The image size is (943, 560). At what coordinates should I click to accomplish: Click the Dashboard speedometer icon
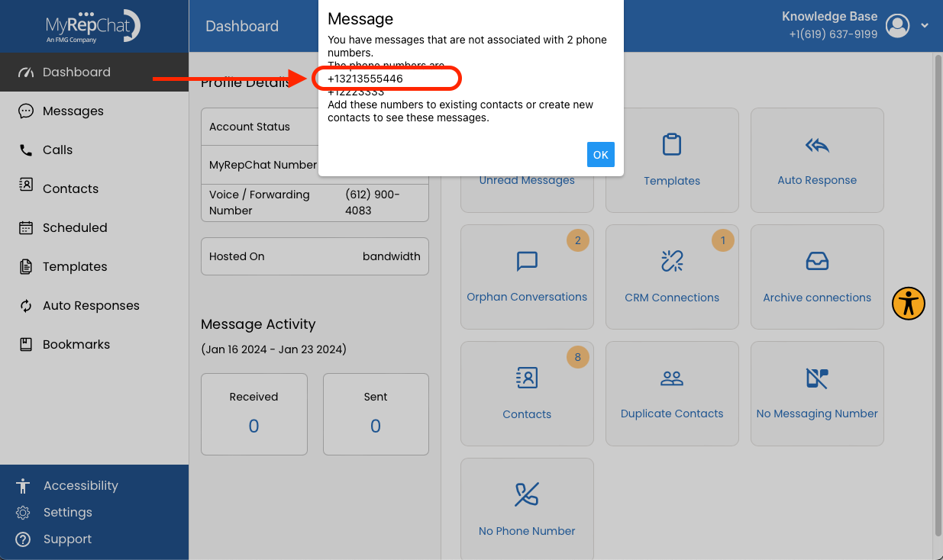coord(26,72)
